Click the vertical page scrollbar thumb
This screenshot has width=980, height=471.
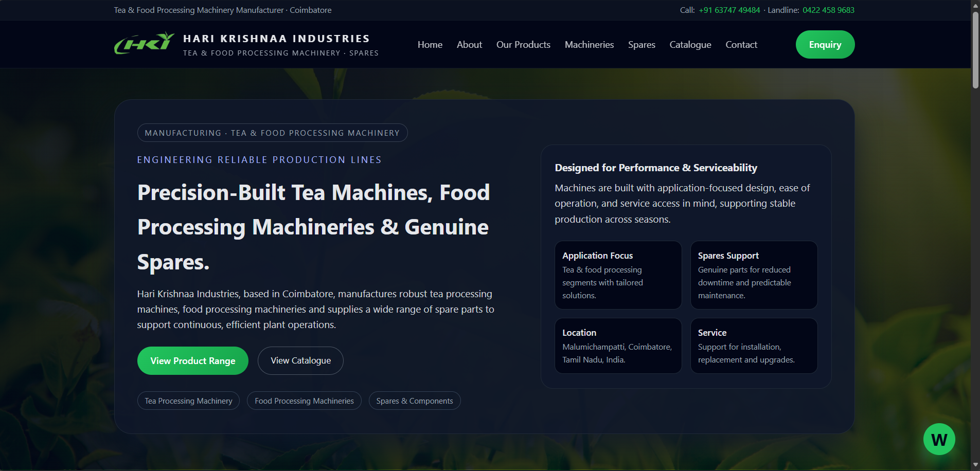pos(975,49)
